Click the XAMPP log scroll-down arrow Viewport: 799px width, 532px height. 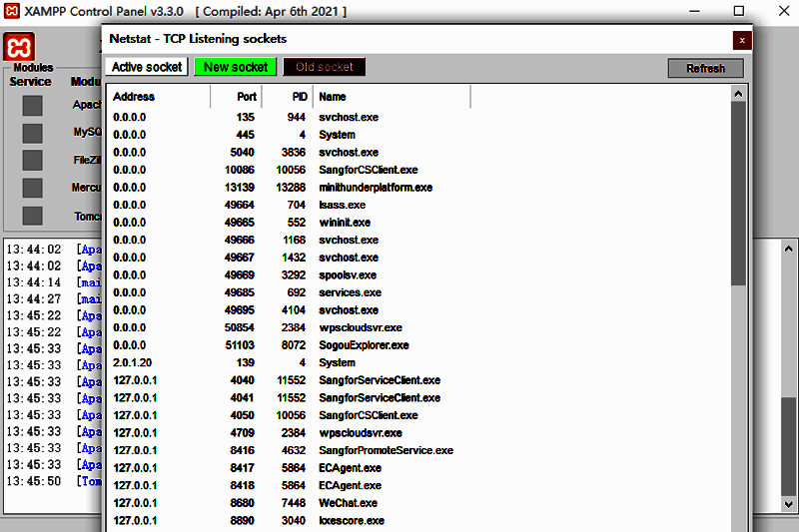[788, 504]
